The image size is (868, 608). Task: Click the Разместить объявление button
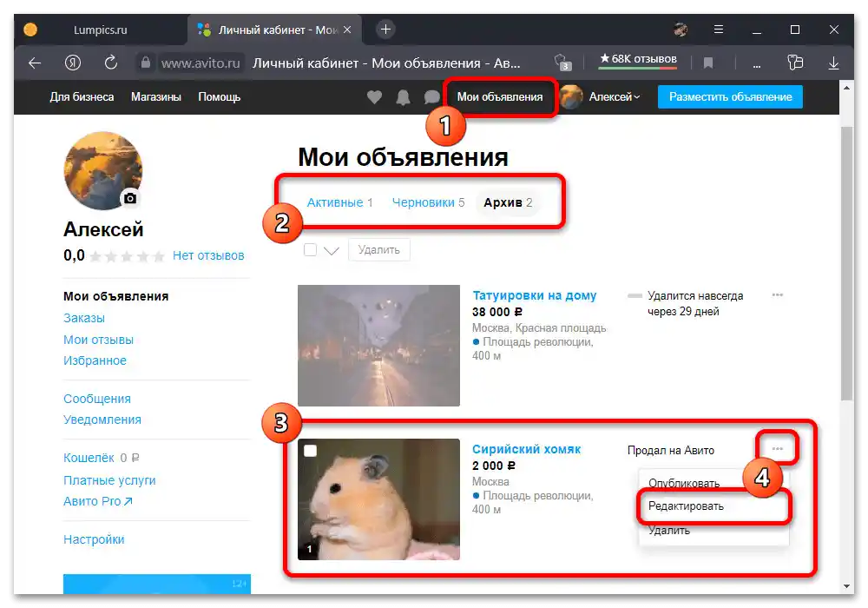click(x=730, y=97)
